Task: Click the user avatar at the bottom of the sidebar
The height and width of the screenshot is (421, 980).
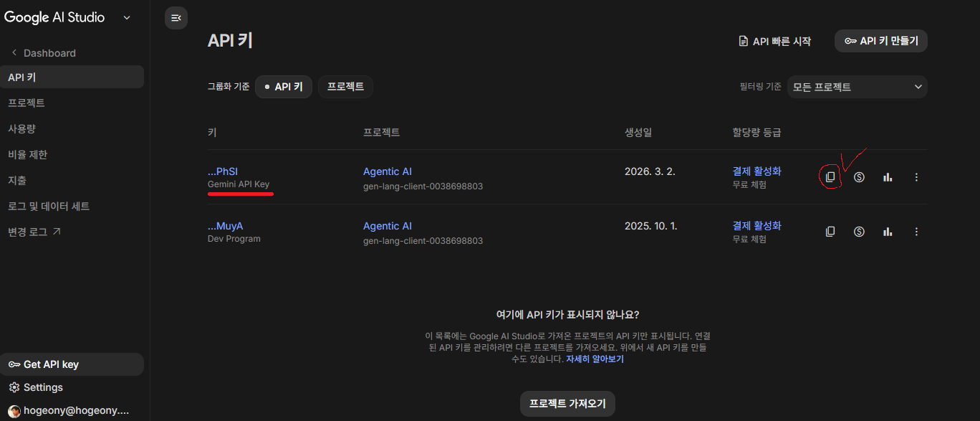Action: click(x=14, y=412)
